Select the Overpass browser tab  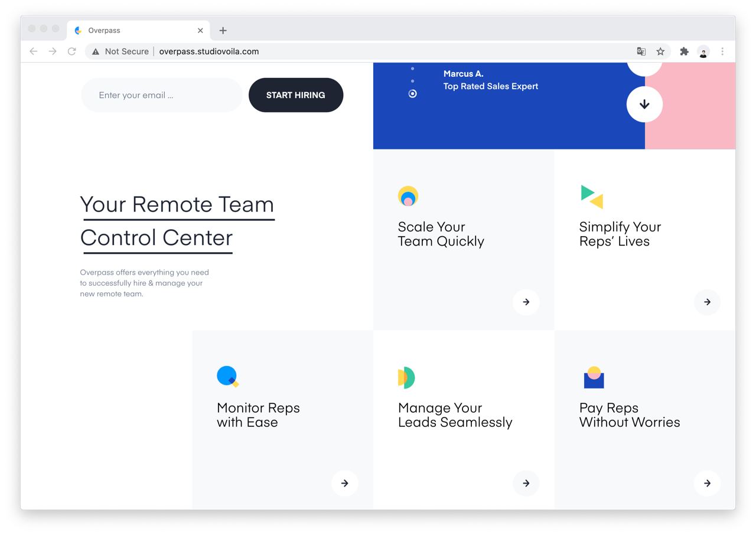(x=139, y=30)
